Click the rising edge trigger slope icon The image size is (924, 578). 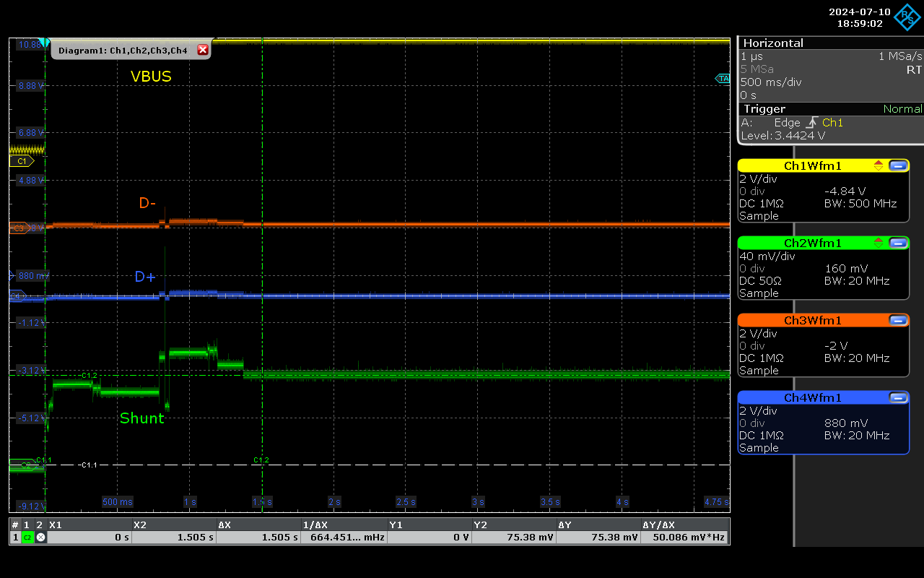[811, 123]
